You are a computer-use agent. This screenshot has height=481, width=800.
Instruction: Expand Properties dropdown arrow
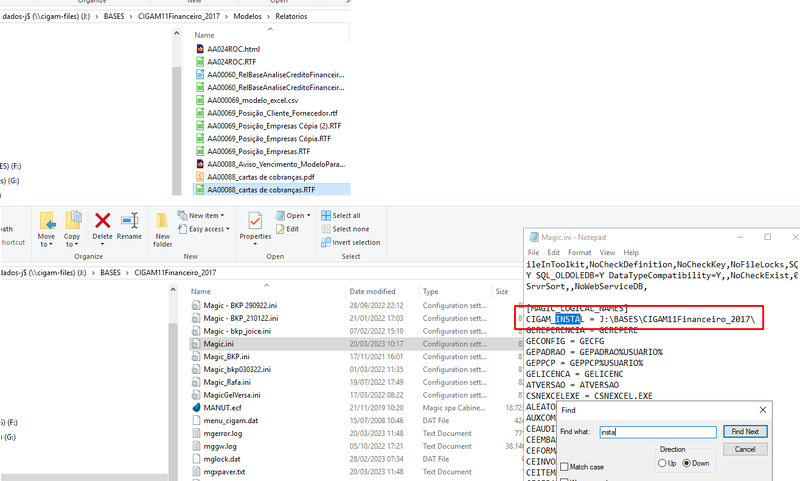click(x=256, y=244)
